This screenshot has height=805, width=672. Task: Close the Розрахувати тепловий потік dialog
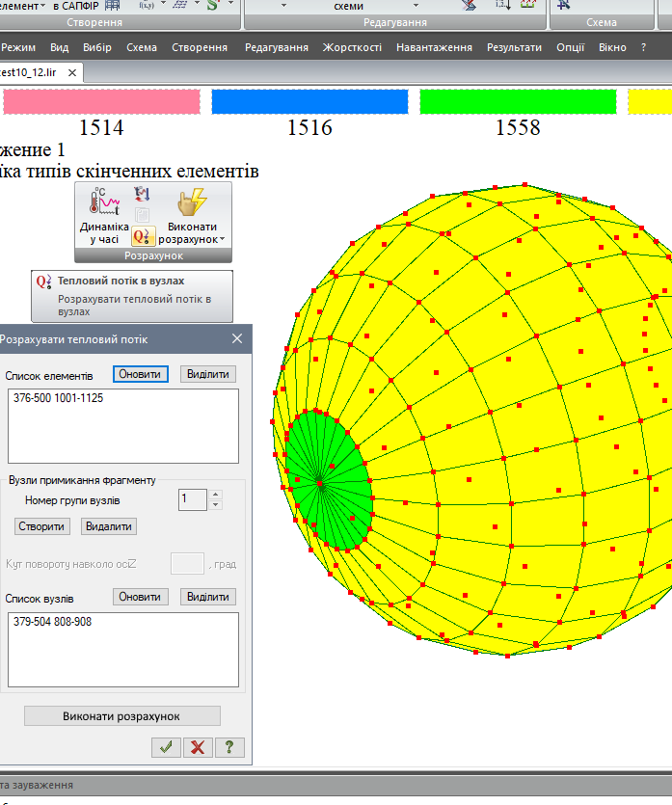(237, 338)
